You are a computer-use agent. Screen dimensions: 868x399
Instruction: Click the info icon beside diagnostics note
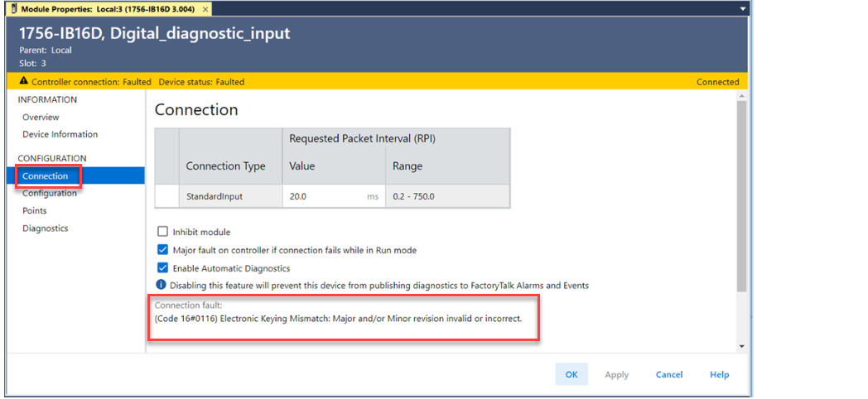coord(161,286)
